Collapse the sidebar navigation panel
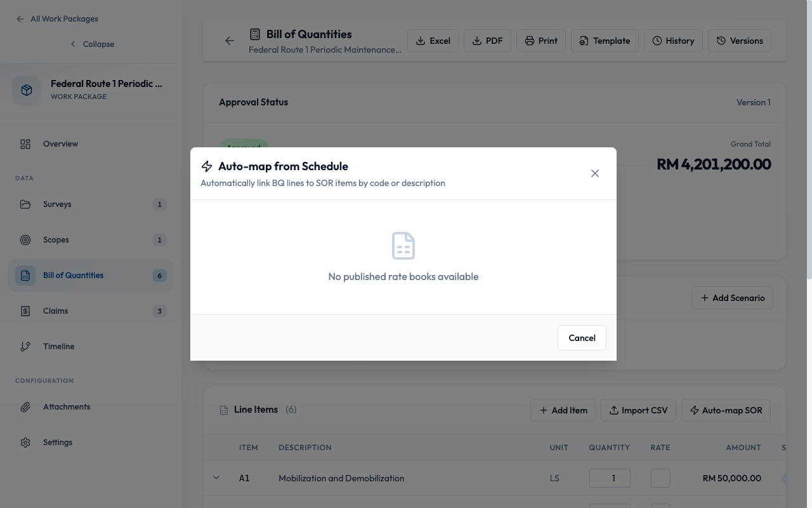 (x=92, y=44)
